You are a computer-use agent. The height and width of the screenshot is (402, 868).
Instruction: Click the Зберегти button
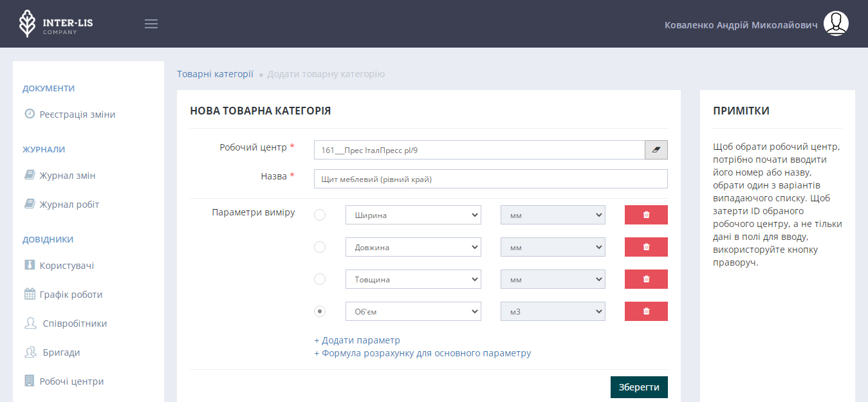[x=639, y=387]
